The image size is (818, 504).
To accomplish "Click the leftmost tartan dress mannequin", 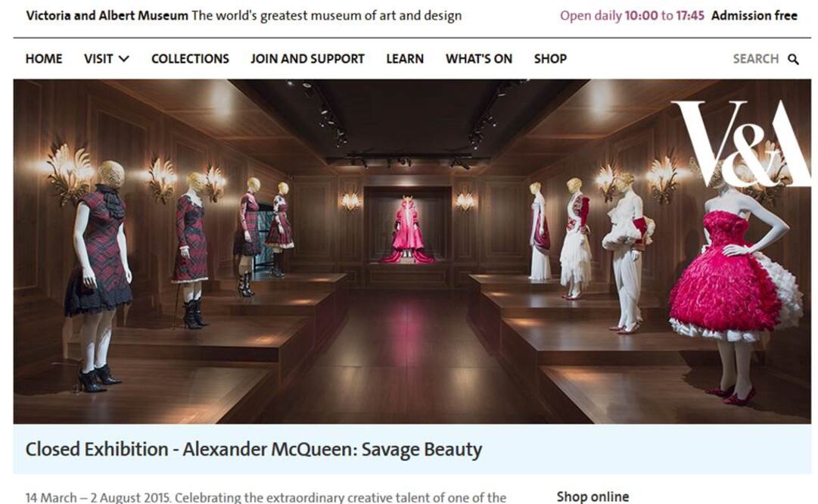I will 99,276.
